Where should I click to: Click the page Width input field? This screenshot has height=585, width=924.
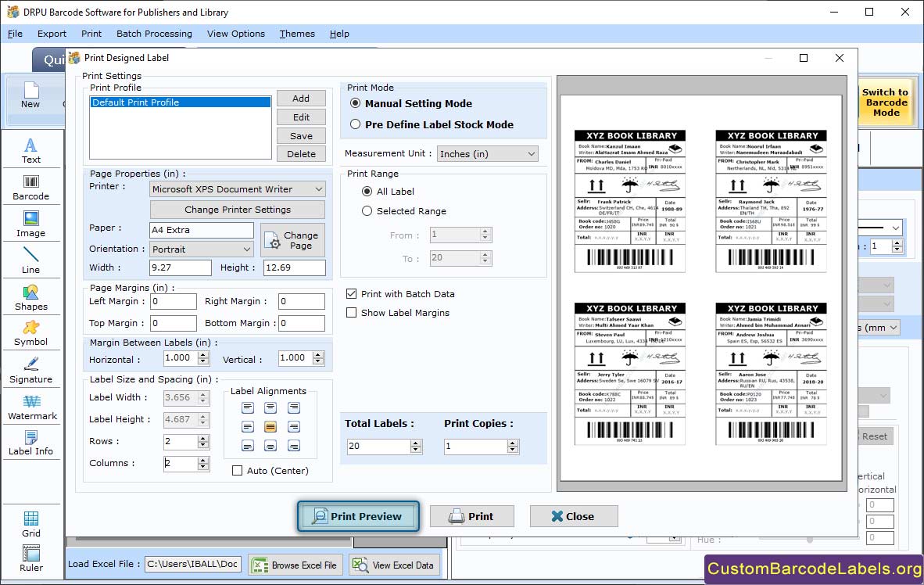point(181,267)
